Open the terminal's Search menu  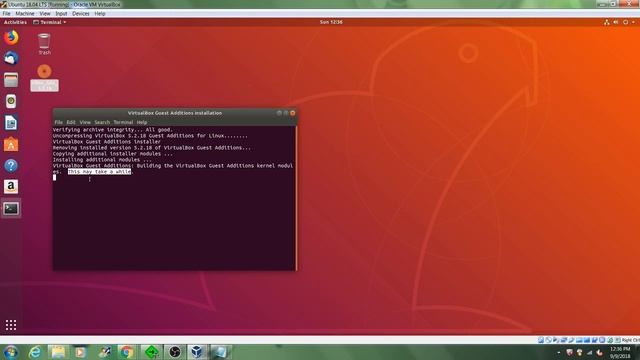click(x=102, y=122)
